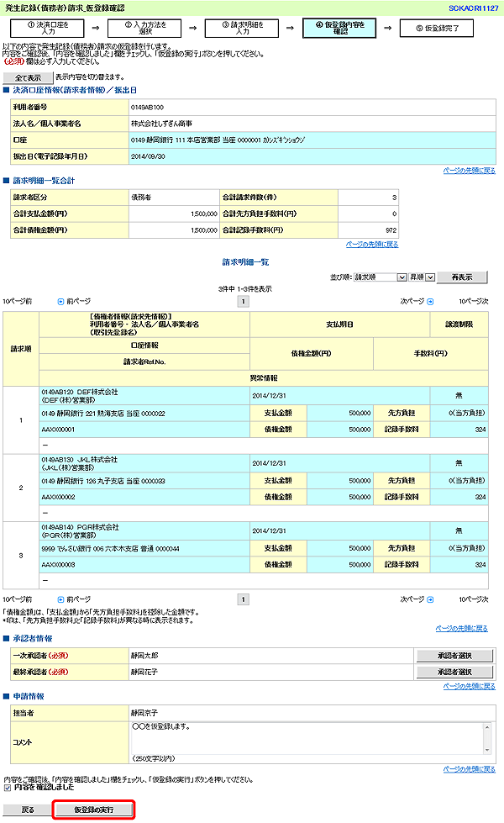This screenshot has width=504, height=823.
Task: Click Ref No. AAXX00002
Action: click(58, 497)
